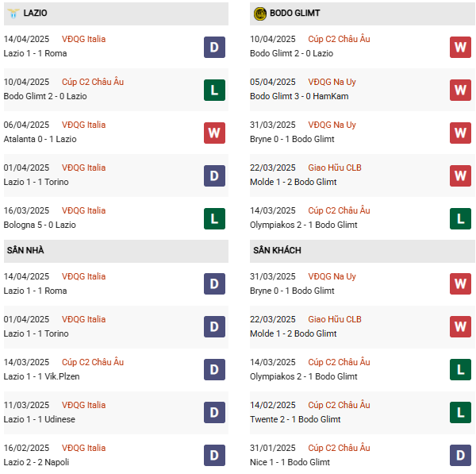Click W badge for Bodo Glimt 3 - 0 HamKam
This screenshot has width=476, height=474.
(x=461, y=90)
